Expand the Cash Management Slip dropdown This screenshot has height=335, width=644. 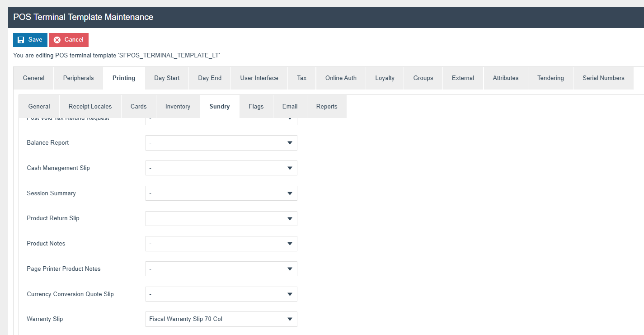[221, 168]
